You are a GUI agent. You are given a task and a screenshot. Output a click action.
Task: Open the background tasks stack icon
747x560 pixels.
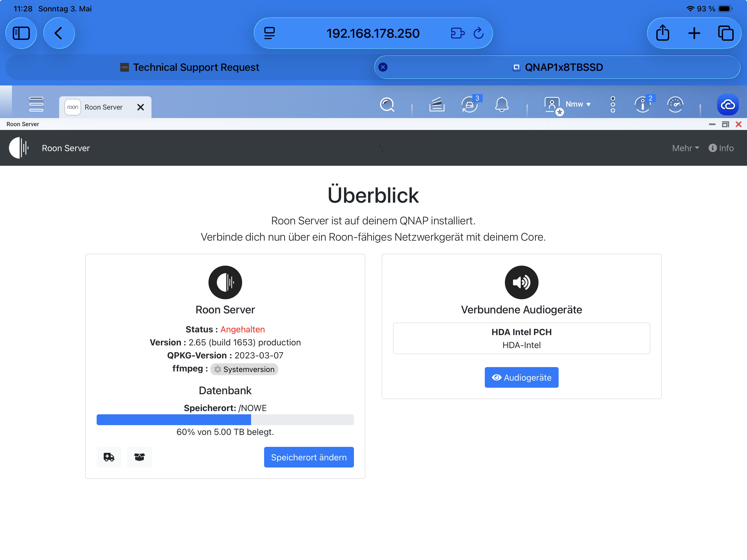[x=437, y=105]
